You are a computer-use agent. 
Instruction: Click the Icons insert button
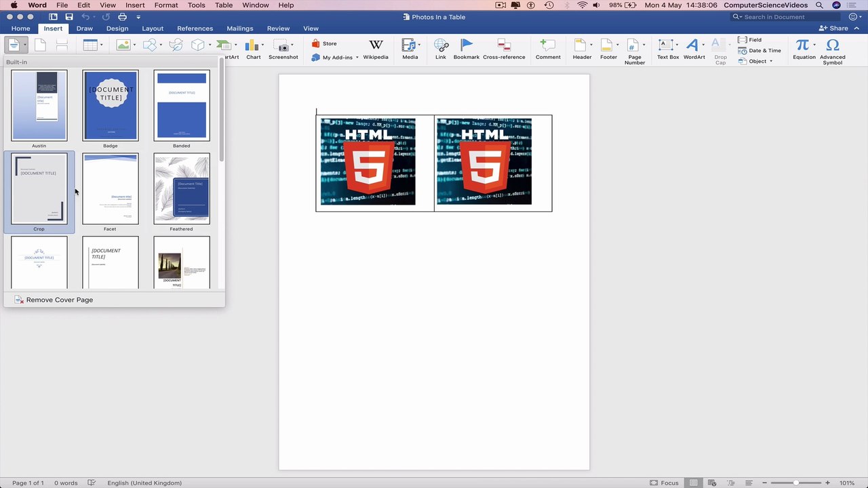click(x=176, y=45)
